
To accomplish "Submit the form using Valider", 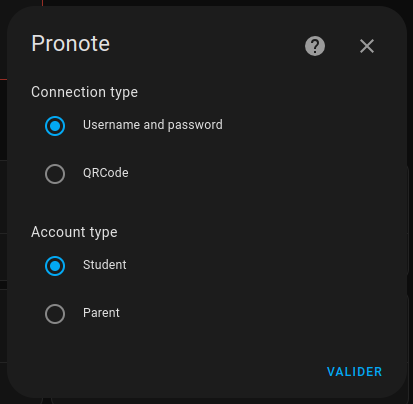I will (354, 372).
